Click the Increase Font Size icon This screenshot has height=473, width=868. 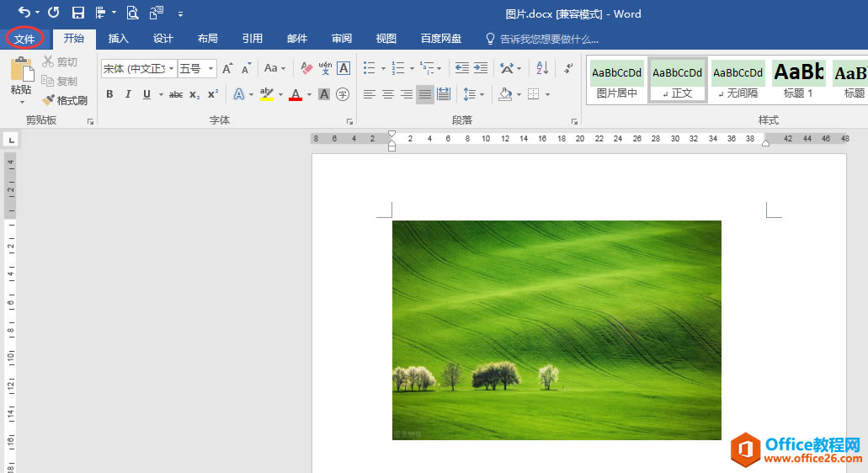click(x=227, y=68)
